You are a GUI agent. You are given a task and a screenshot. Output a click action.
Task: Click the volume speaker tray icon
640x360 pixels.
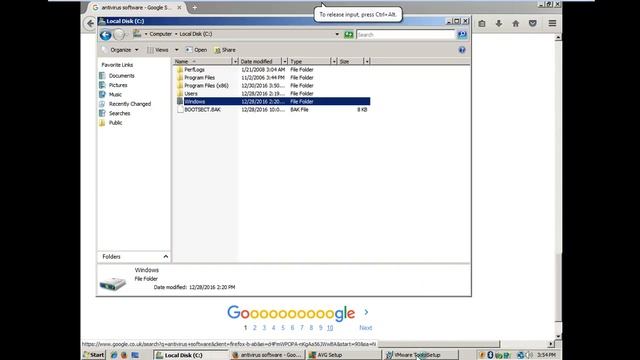530,355
